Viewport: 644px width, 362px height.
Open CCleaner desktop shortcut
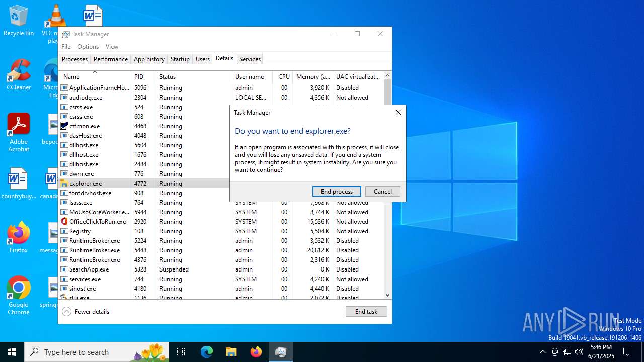point(19,75)
